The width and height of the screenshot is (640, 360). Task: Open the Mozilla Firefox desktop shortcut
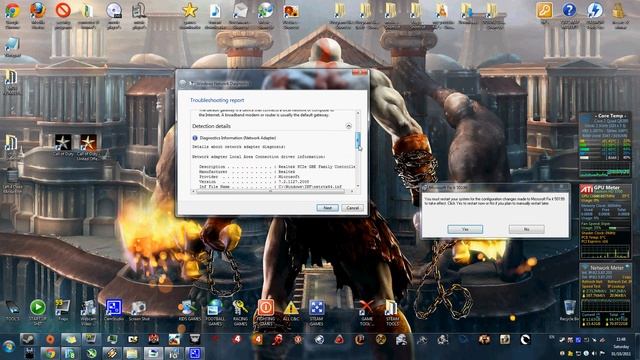pyautogui.click(x=38, y=11)
